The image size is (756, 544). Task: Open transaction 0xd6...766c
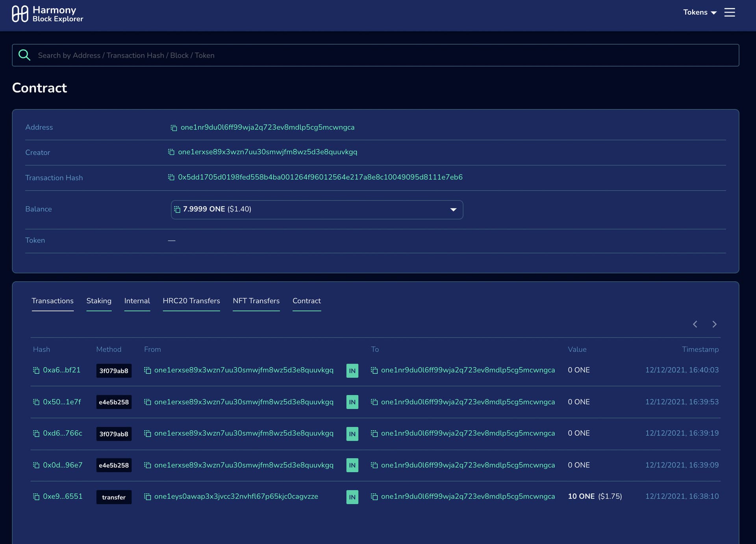point(63,433)
